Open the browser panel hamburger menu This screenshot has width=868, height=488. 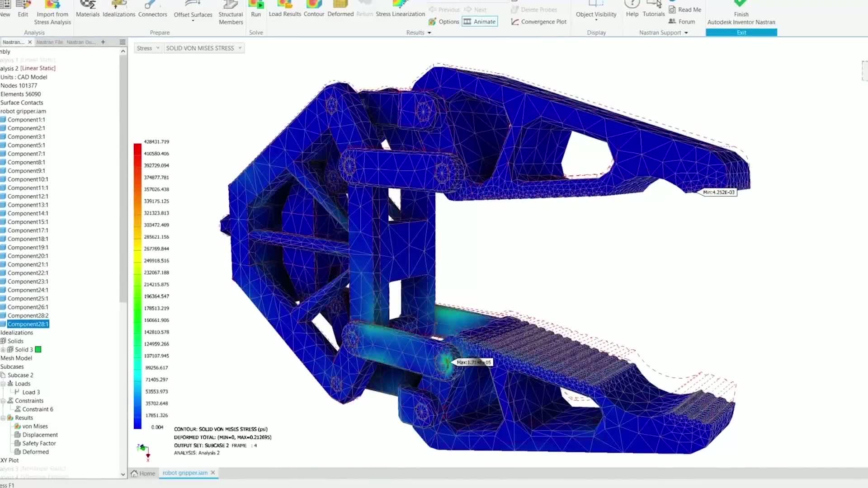point(123,42)
